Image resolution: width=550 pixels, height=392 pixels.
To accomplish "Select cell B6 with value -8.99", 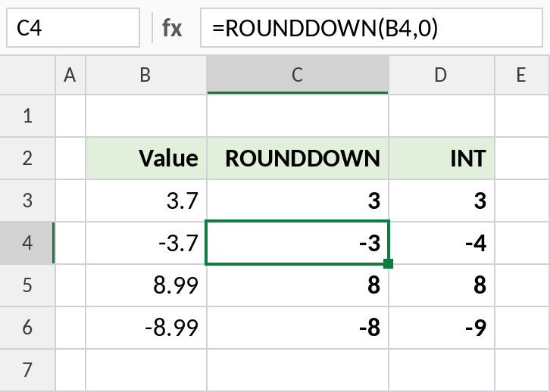I will (146, 328).
